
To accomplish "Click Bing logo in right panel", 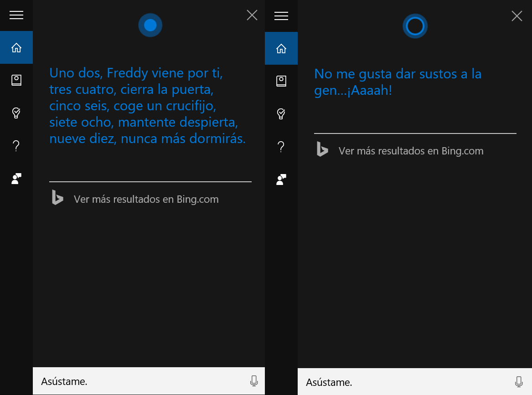I will point(322,149).
